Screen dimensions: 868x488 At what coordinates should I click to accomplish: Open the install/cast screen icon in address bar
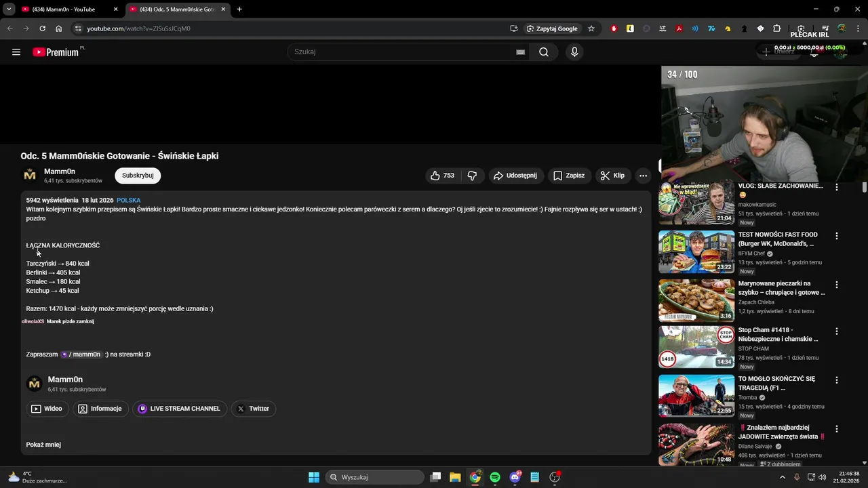click(x=514, y=28)
